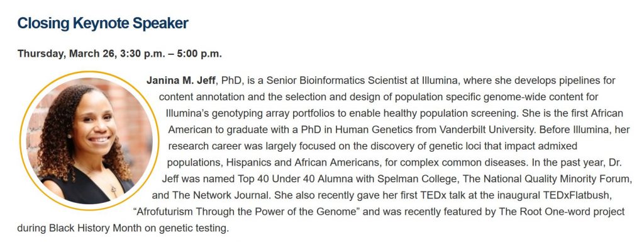Open the circular speaker portrait photo
This screenshot has width=644, height=252.
[89, 141]
